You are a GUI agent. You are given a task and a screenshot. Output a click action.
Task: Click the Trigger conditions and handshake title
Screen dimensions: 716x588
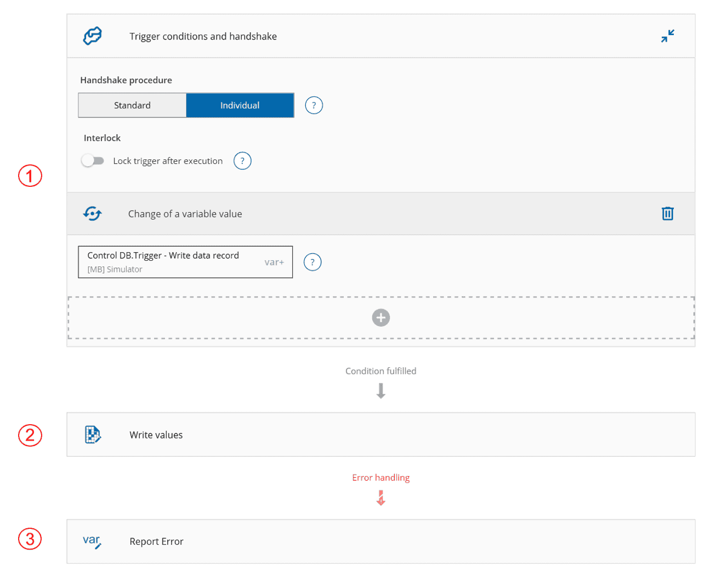point(203,36)
